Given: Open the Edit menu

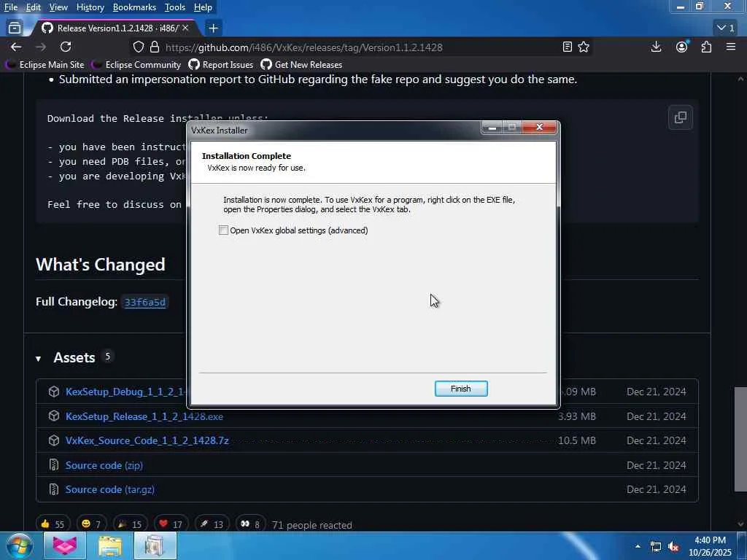Looking at the screenshot, I should 34,7.
